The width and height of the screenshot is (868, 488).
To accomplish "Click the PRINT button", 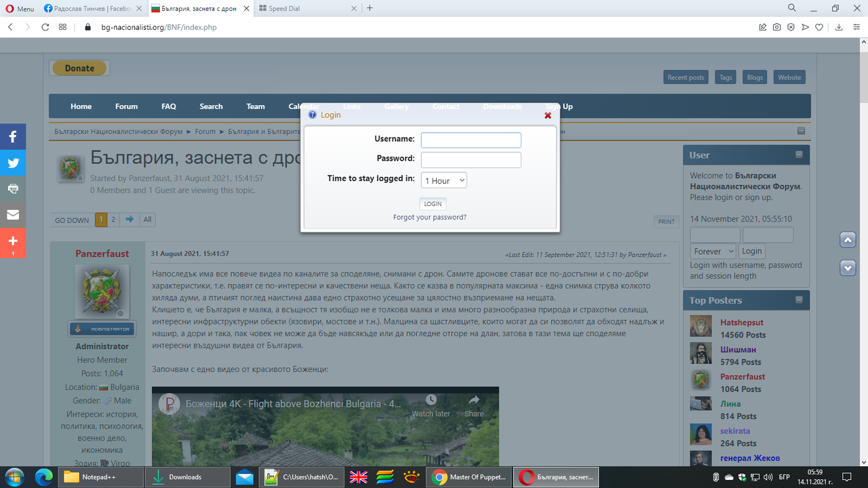I will [x=667, y=222].
